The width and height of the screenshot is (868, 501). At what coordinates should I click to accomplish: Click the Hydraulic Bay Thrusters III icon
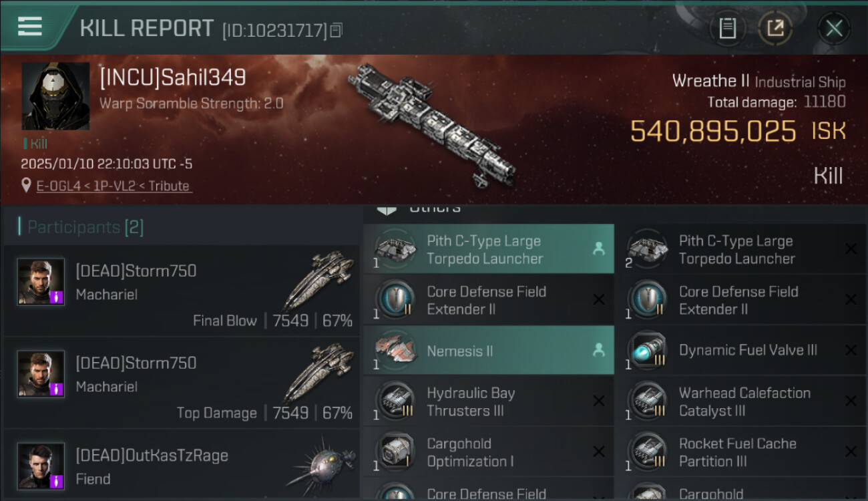[x=395, y=401]
